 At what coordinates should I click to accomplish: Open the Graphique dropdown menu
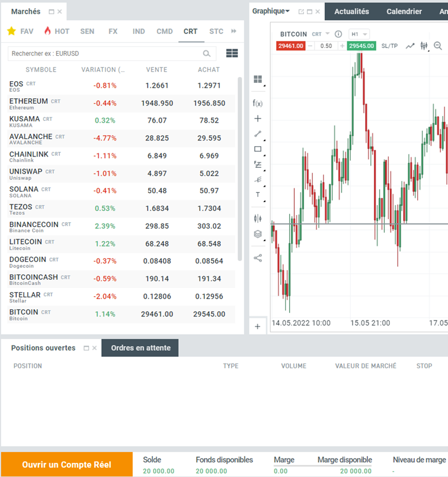coord(271,11)
